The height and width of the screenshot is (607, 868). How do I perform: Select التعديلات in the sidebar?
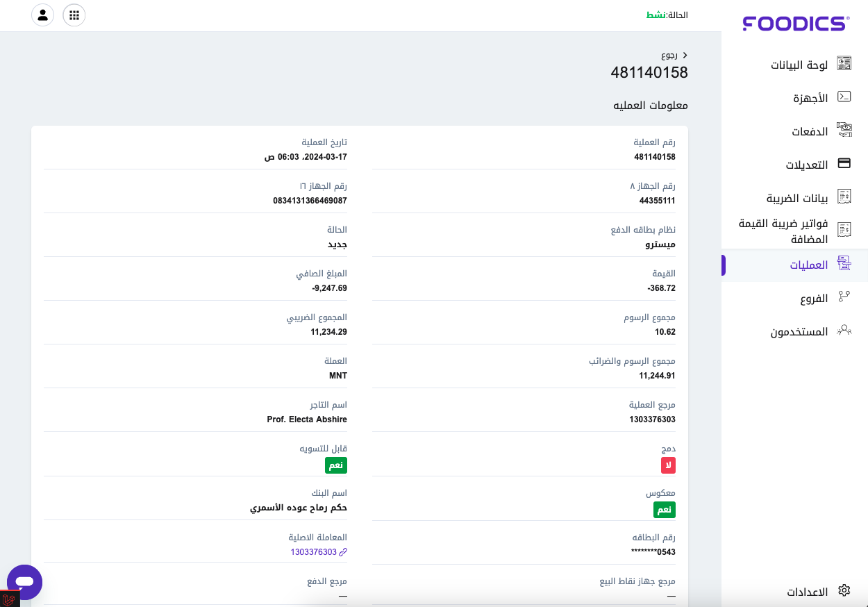click(x=806, y=165)
